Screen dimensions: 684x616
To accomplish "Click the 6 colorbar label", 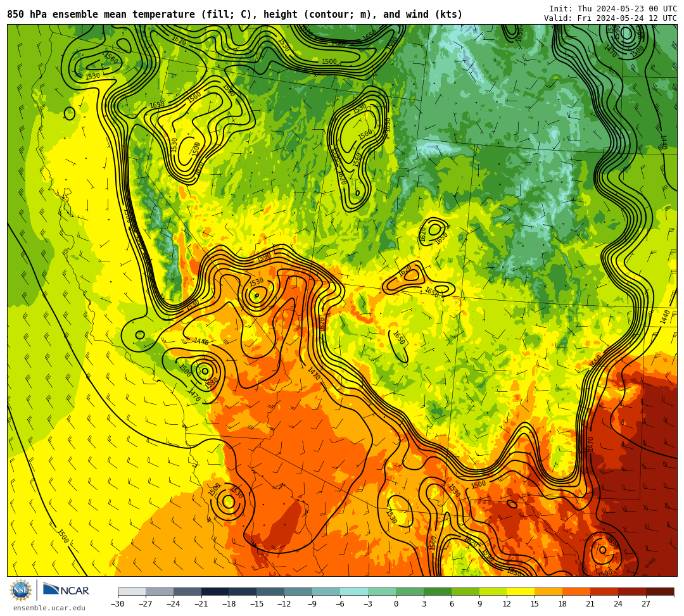I will [452, 604].
